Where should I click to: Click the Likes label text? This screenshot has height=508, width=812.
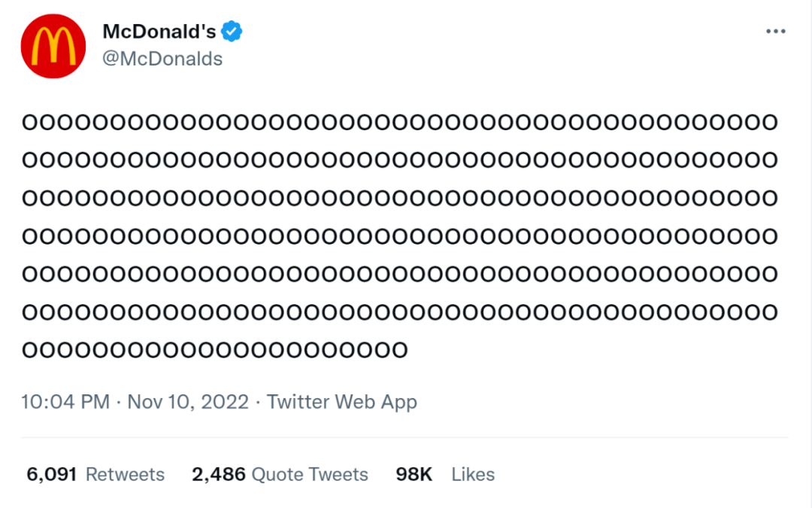tap(472, 474)
